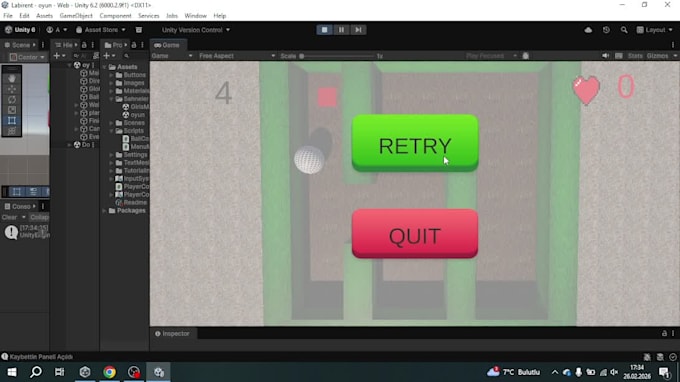
Task: Open the Layout dropdown
Action: pyautogui.click(x=654, y=30)
